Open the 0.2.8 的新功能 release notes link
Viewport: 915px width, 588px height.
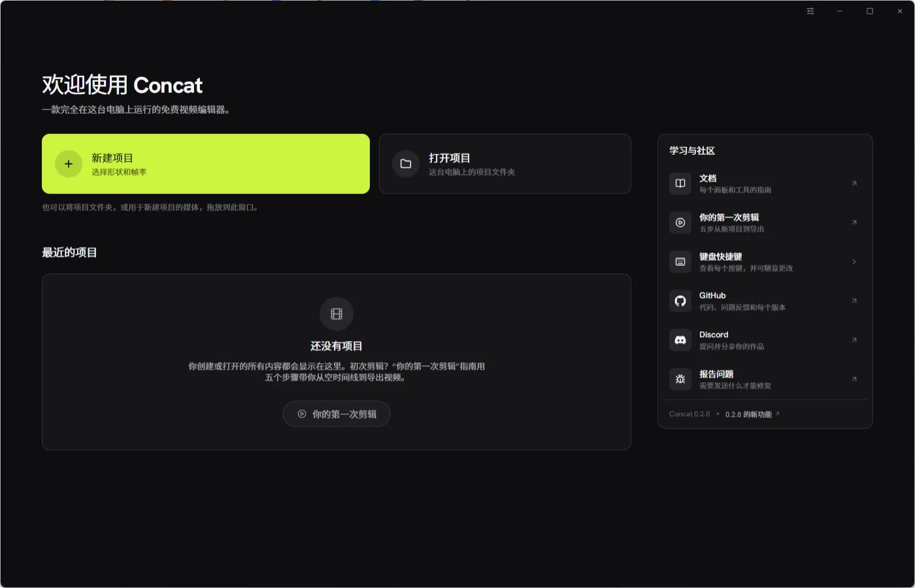coord(752,414)
